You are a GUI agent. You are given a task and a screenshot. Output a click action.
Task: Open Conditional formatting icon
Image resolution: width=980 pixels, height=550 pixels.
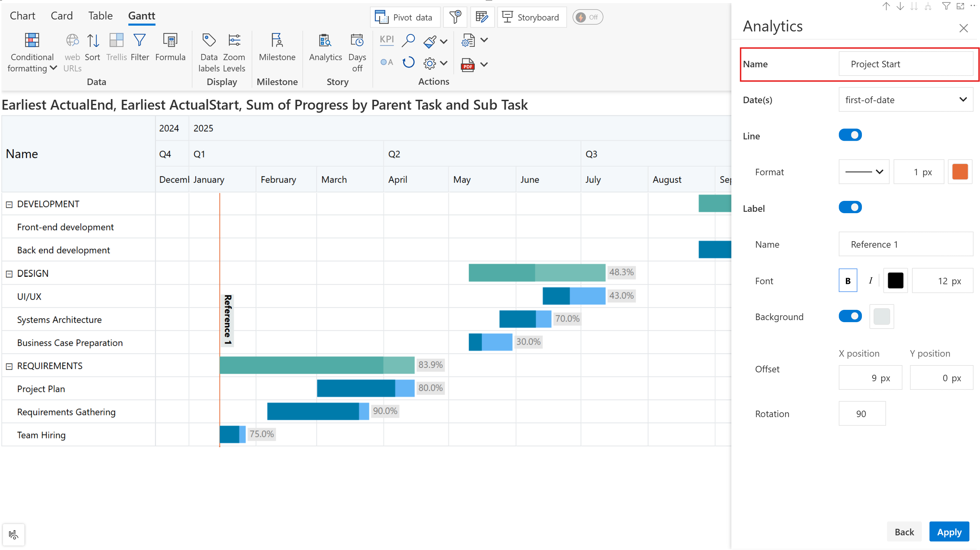pyautogui.click(x=32, y=41)
